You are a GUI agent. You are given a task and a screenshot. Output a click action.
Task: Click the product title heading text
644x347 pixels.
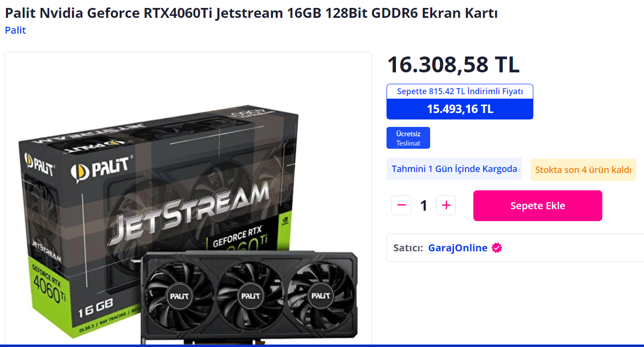point(251,13)
